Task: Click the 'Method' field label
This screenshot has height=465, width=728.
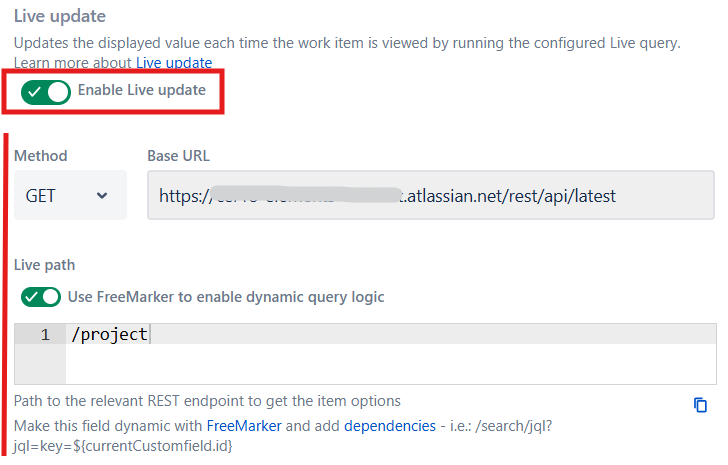Action: (x=41, y=156)
